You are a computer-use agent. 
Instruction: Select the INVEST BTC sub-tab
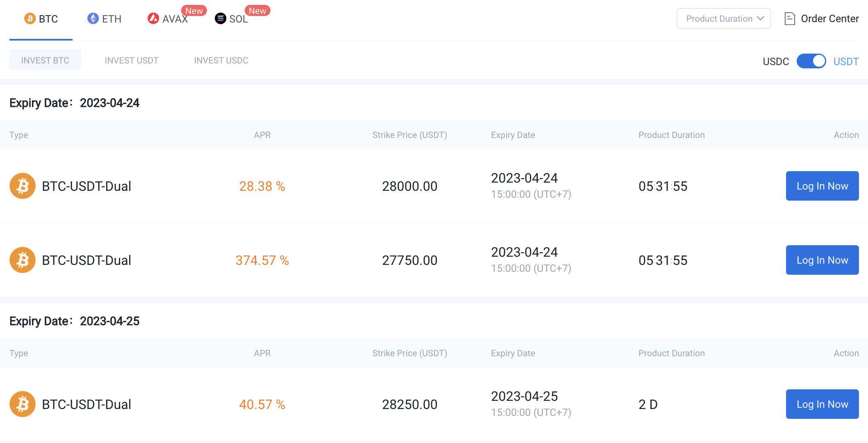pyautogui.click(x=45, y=60)
